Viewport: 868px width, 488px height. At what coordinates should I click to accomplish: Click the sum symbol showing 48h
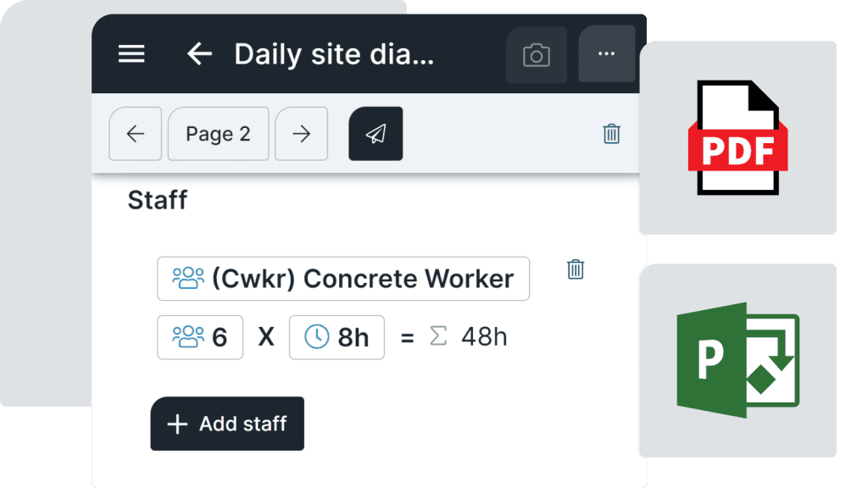(438, 336)
